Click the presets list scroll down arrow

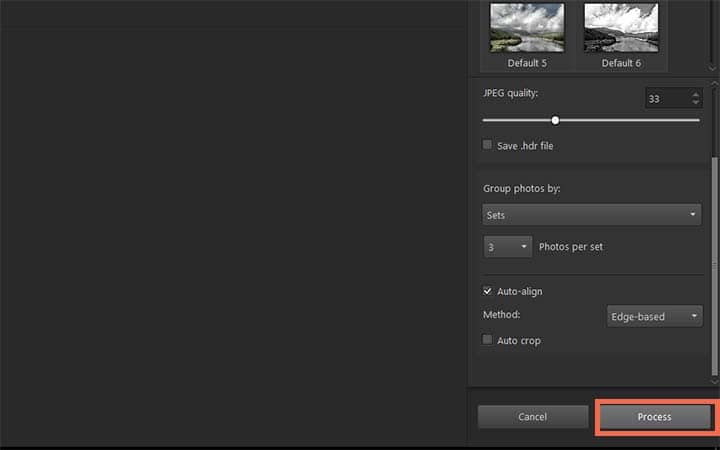[x=712, y=68]
